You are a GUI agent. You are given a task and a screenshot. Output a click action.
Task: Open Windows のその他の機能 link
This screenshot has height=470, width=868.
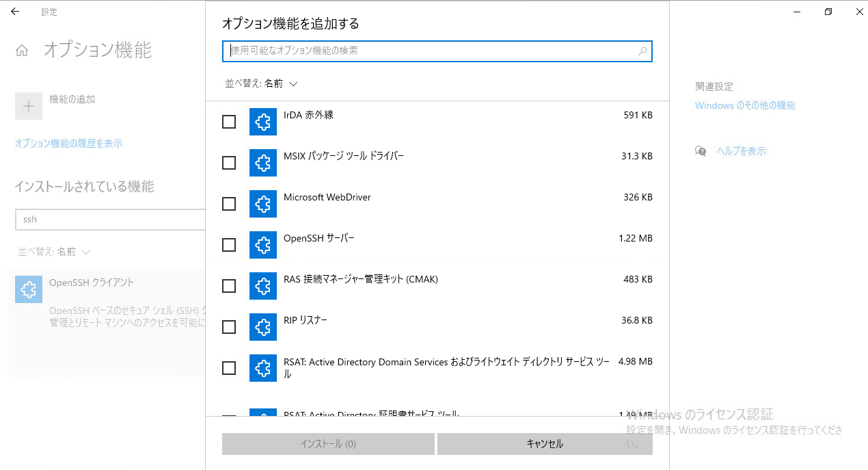745,105
